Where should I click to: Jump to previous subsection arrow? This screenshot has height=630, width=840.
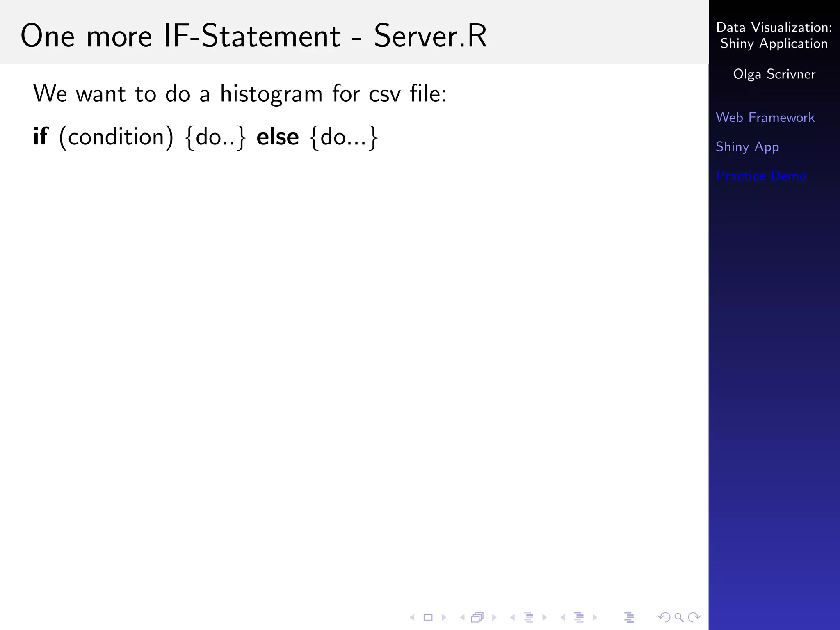512,617
